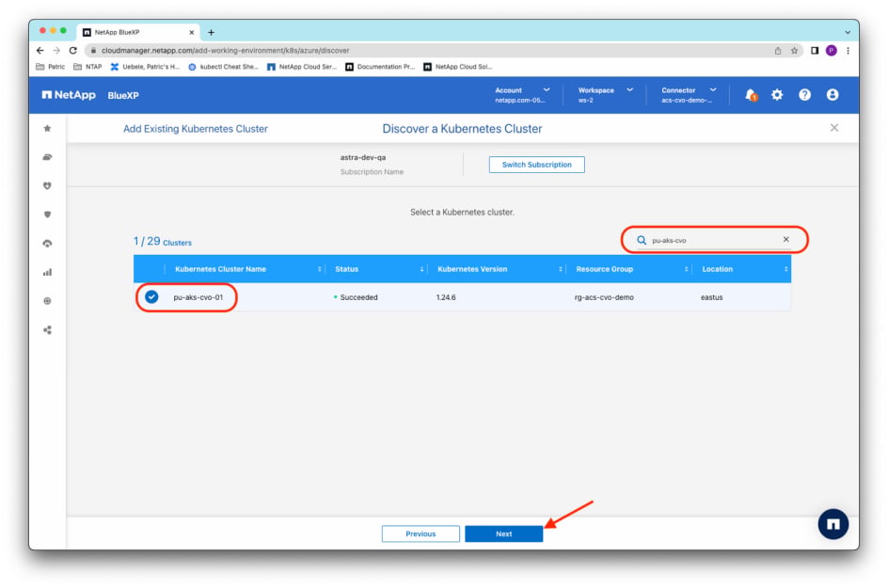Click in the cluster search input field
This screenshot has height=588, width=888.
coord(715,240)
